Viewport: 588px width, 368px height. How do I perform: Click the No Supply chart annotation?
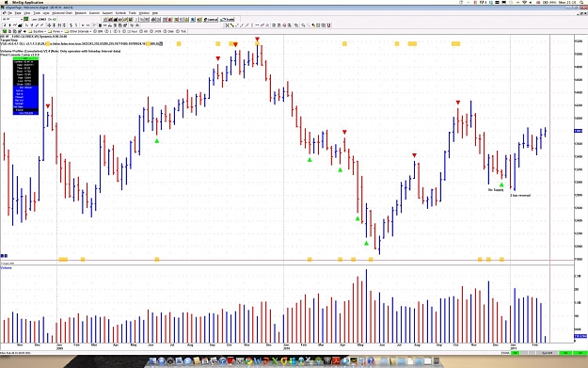[496, 190]
